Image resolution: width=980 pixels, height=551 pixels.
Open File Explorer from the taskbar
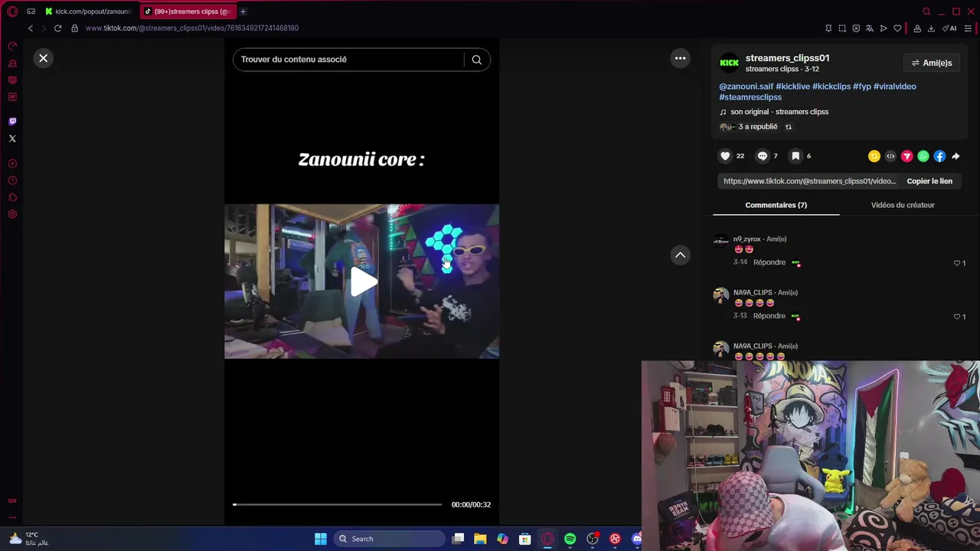(480, 539)
